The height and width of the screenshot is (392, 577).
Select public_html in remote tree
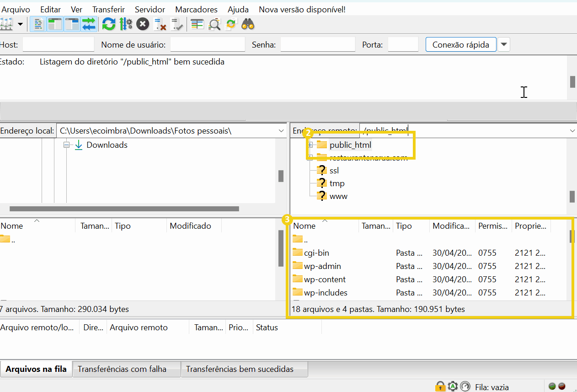[x=350, y=145]
